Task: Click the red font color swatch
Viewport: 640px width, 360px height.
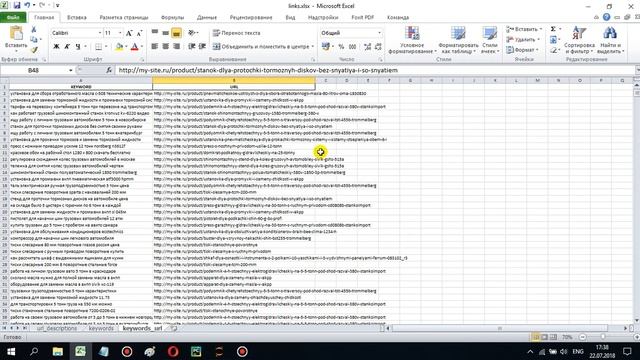Action: coord(134,47)
